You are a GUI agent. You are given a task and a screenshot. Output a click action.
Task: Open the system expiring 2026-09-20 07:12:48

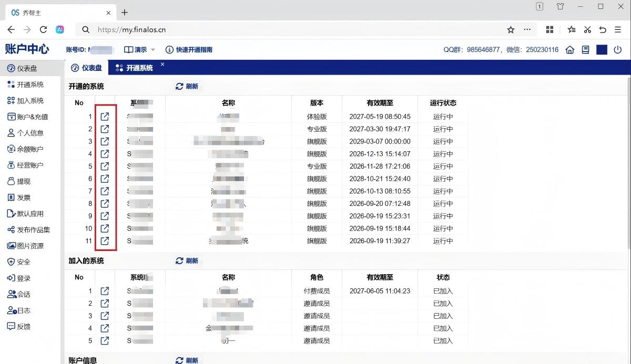105,203
